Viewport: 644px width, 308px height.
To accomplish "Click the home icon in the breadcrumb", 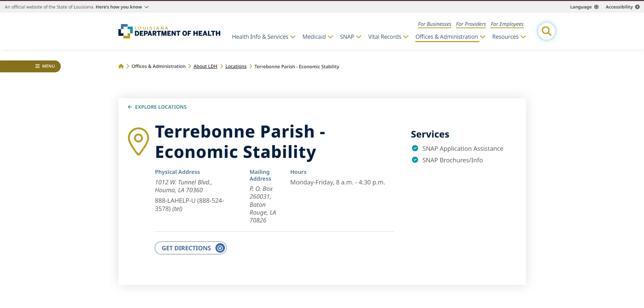I will (121, 66).
